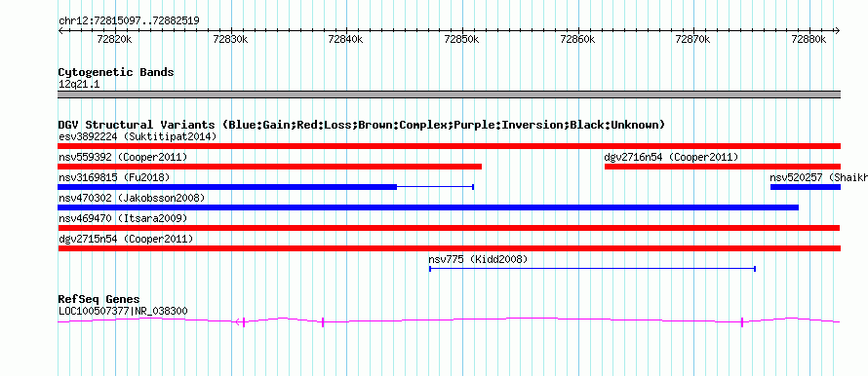Open the nsv469470 (Itsara2009) variant label
The height and width of the screenshot is (376, 868).
point(123,218)
